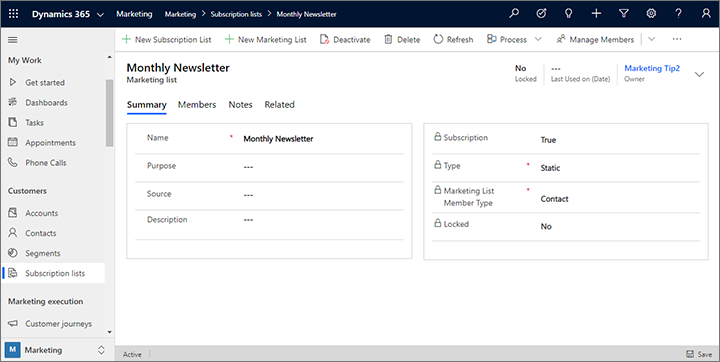
Task: Expand the Process dropdown arrow
Action: coord(538,40)
